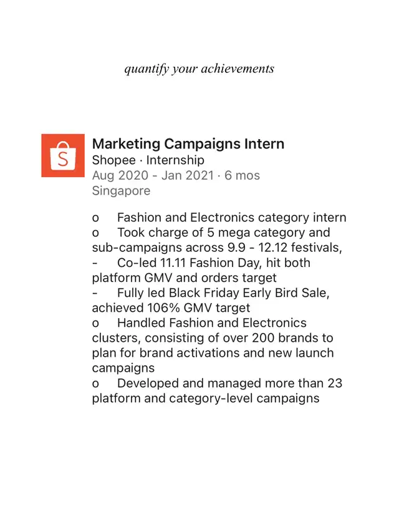
Task: Select the over 200 brands line
Action: tap(213, 338)
